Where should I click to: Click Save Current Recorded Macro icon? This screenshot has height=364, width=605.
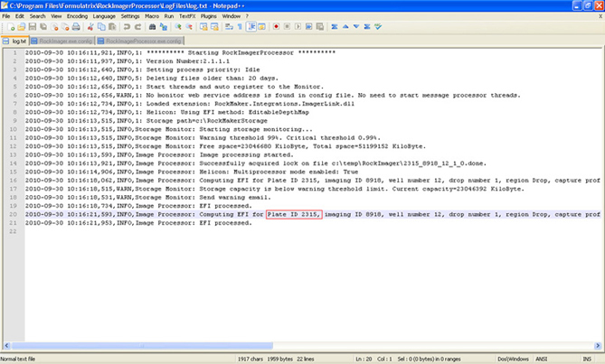click(320, 26)
